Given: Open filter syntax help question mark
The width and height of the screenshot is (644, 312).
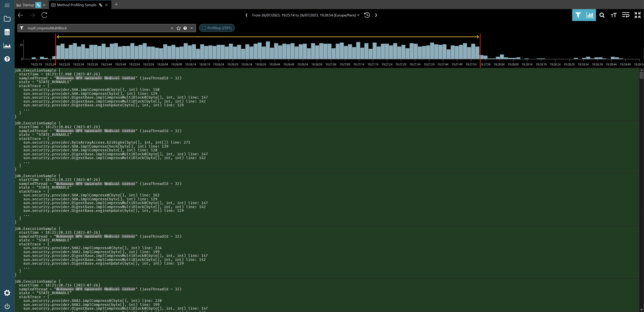Looking at the screenshot, I should tap(185, 28).
